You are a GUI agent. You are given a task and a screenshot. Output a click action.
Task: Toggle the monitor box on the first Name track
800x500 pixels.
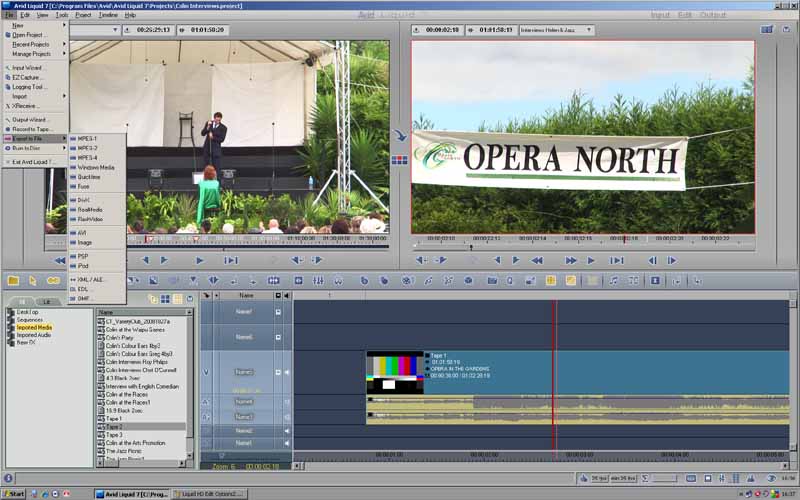tap(278, 312)
